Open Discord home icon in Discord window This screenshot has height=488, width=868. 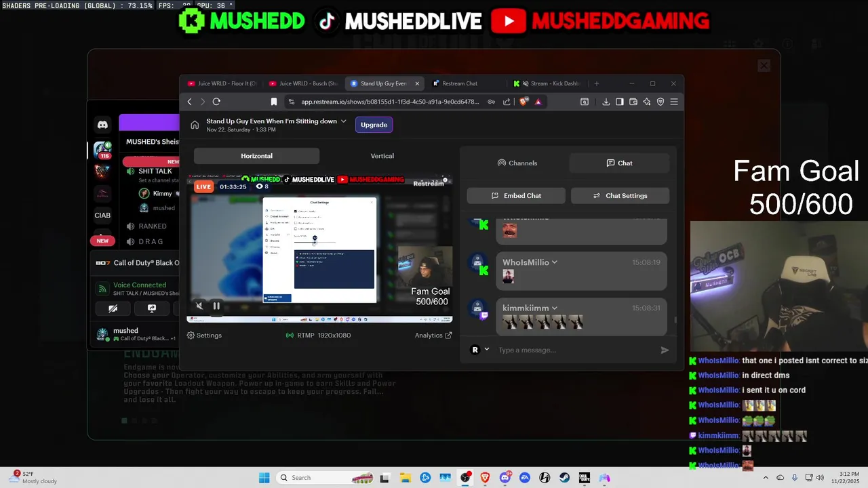pos(102,125)
